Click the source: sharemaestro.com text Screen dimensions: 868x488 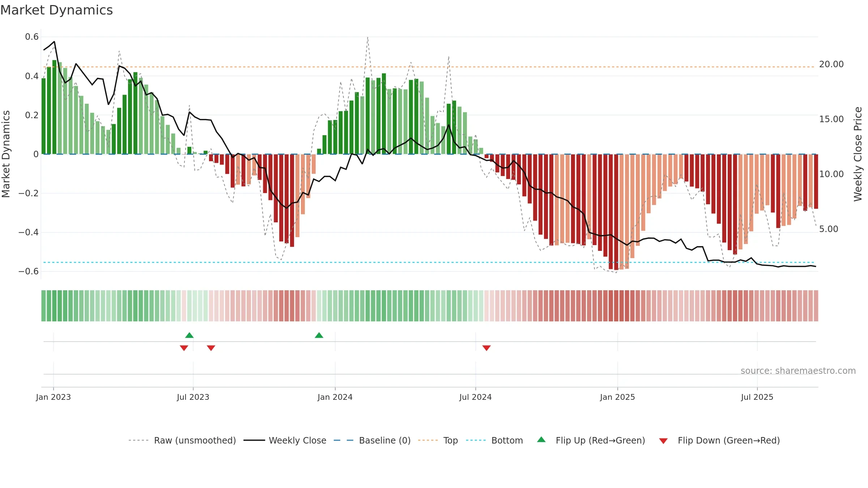coord(798,371)
